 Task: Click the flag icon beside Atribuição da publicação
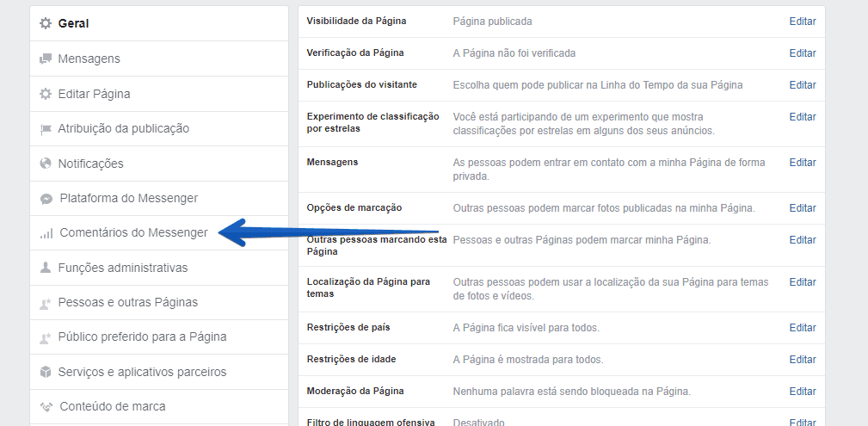tap(46, 130)
